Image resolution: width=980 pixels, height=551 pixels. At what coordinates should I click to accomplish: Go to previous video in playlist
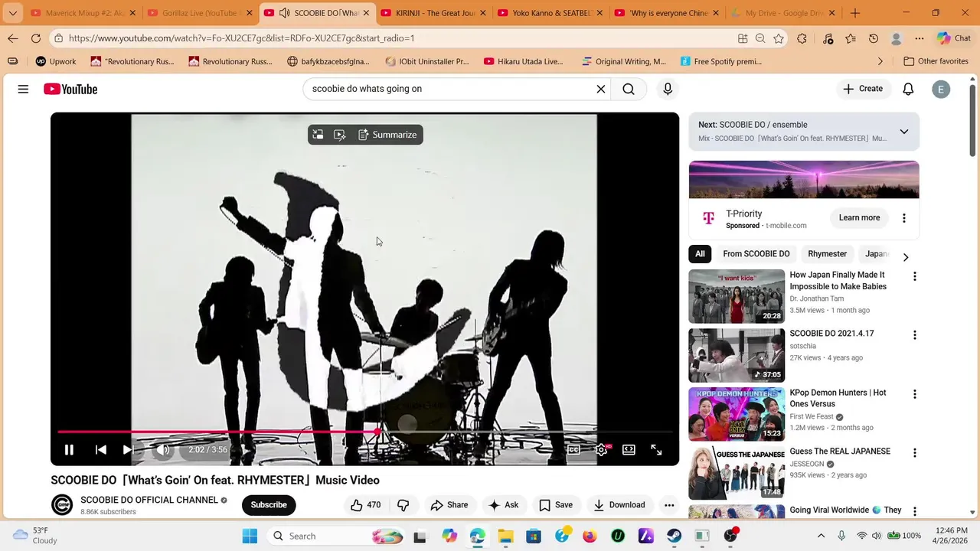(100, 450)
